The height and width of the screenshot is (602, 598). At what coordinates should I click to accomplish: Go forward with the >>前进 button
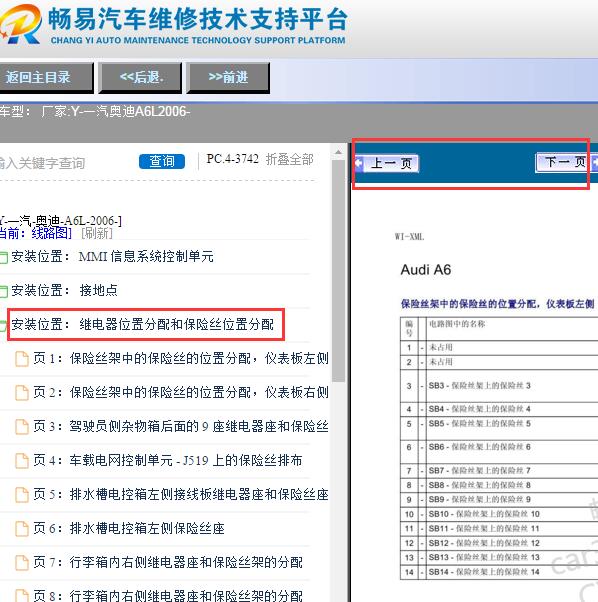click(228, 78)
